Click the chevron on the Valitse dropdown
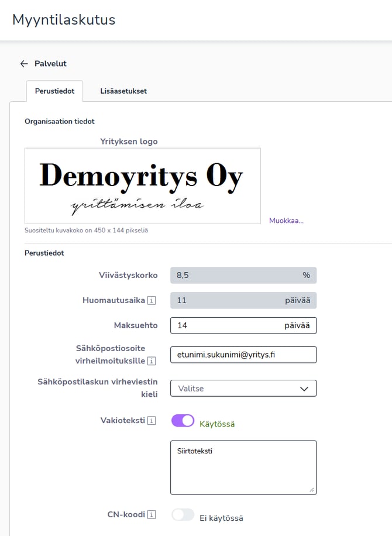Screen dimensions: 392x536 tap(305, 388)
